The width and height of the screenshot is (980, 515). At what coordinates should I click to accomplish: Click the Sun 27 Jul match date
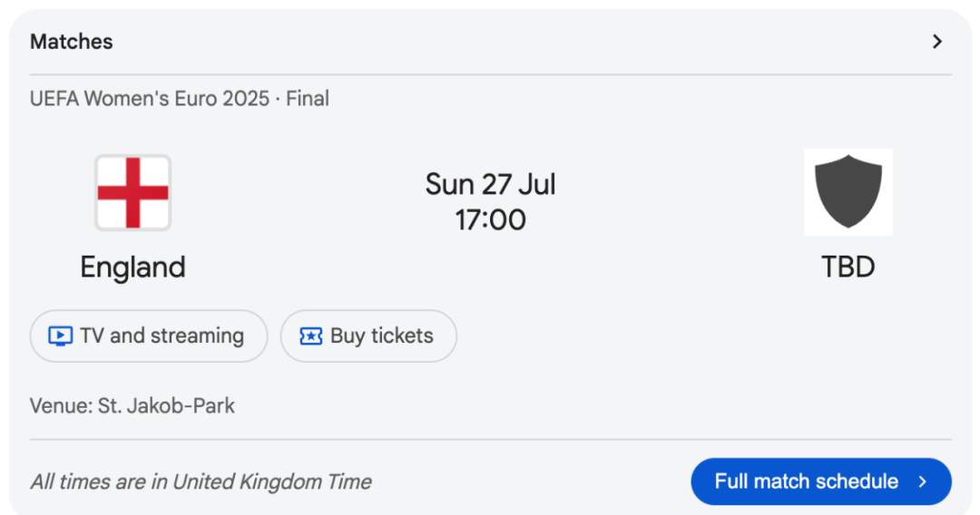pos(490,185)
